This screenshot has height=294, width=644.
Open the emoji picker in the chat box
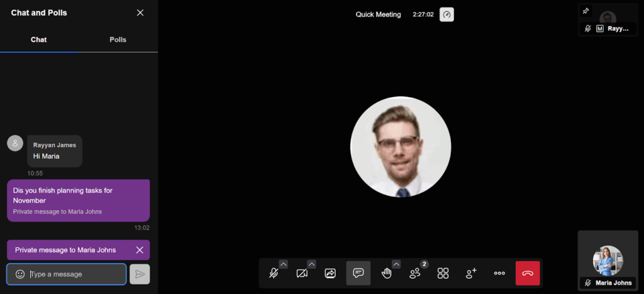pos(20,274)
